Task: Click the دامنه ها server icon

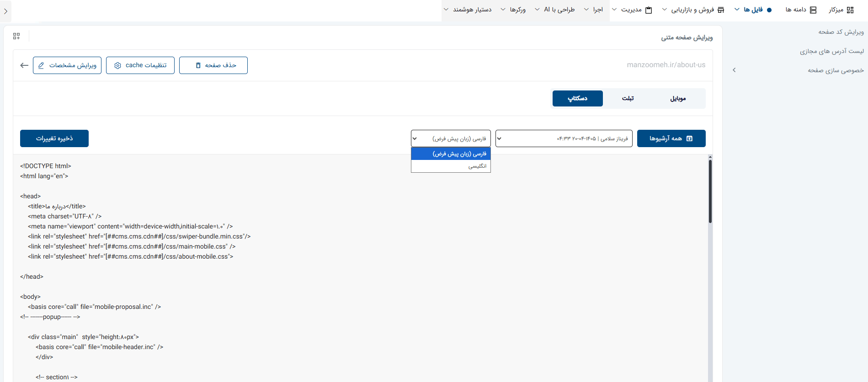Action: 813,10
